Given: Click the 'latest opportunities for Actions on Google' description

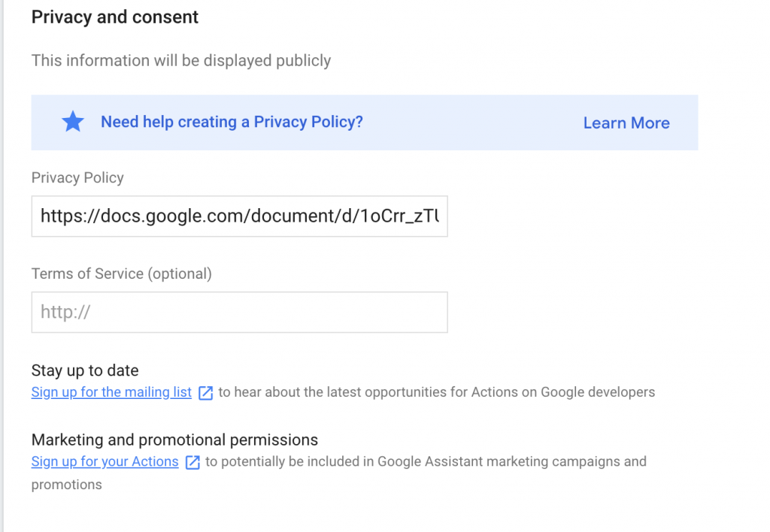Looking at the screenshot, I should tap(436, 392).
